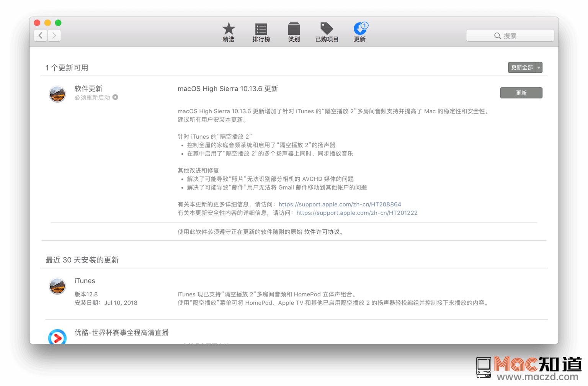588x386 pixels.
Task: Click the 优酷-世界杯赛事全程高清直播 title
Action: coord(122,333)
